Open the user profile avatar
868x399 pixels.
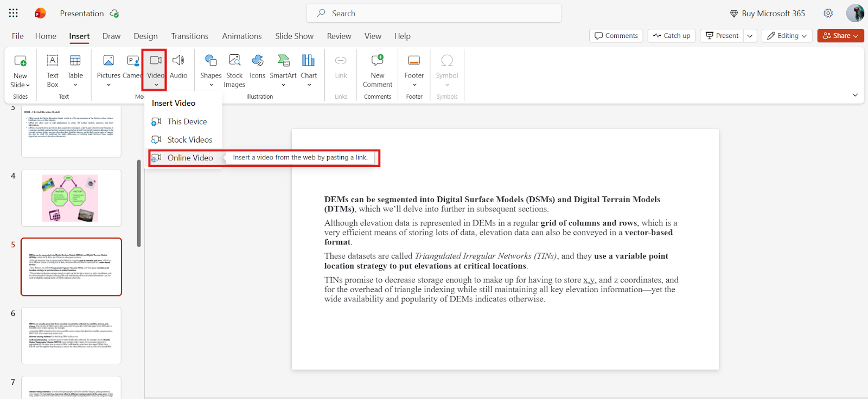(x=855, y=13)
